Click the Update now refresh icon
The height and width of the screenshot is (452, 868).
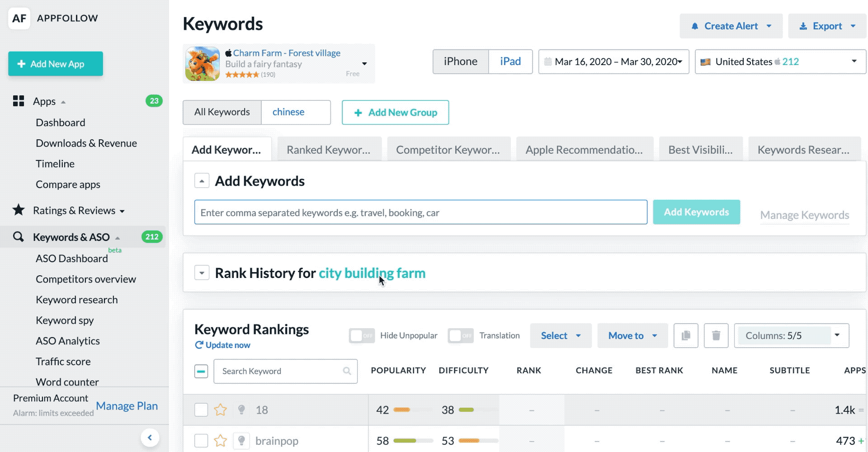tap(199, 345)
